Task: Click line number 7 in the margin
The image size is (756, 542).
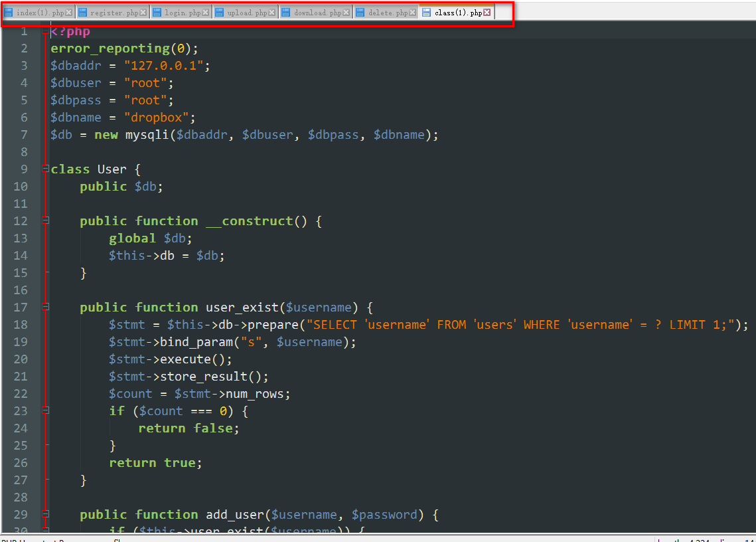Action: tap(24, 134)
